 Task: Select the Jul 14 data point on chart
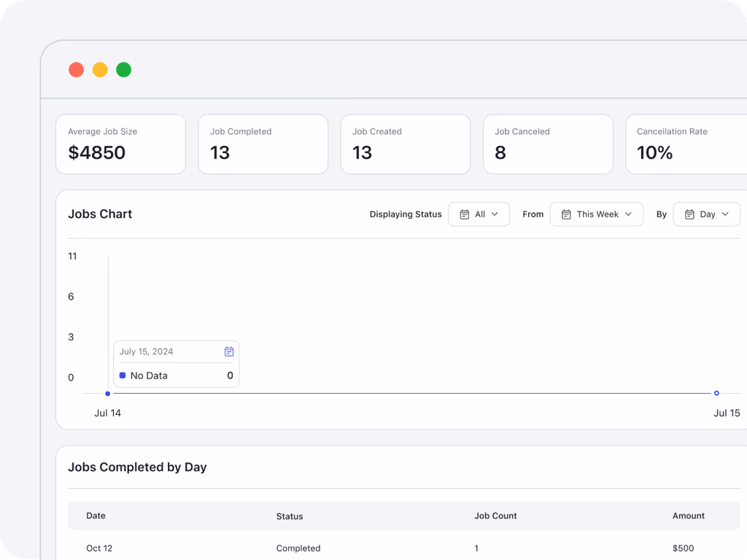click(108, 394)
